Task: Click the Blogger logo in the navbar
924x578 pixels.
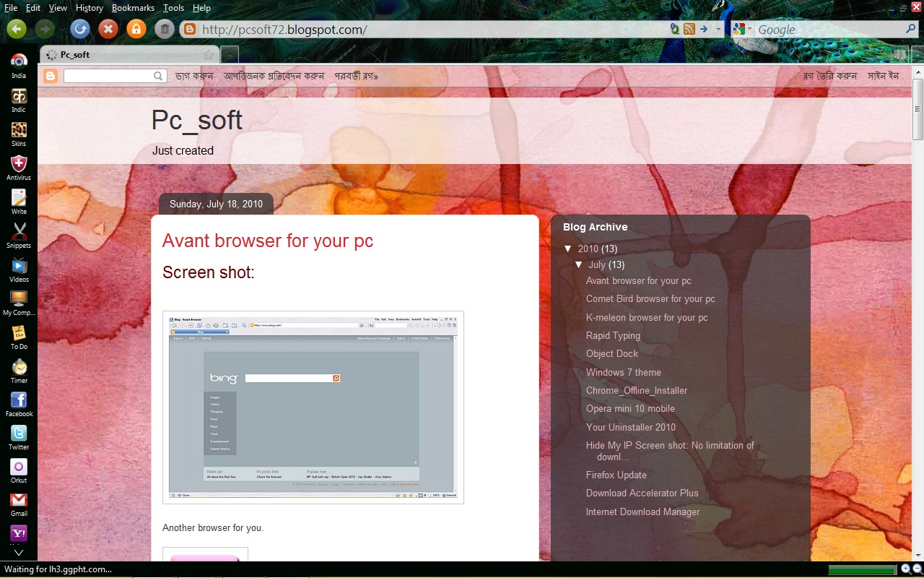Action: click(51, 76)
